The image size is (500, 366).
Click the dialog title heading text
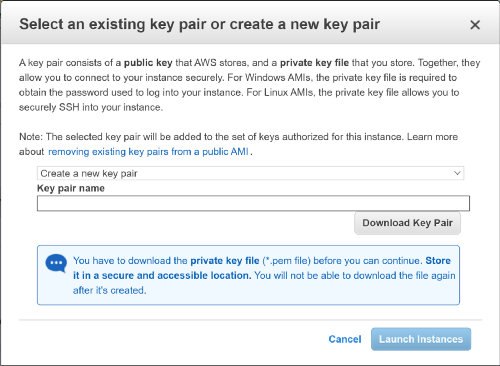tap(199, 24)
